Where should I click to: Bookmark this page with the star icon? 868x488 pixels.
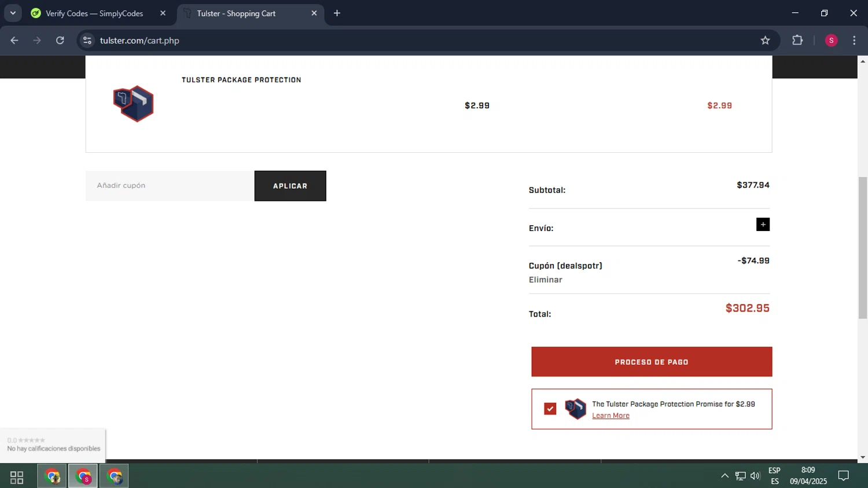(766, 41)
